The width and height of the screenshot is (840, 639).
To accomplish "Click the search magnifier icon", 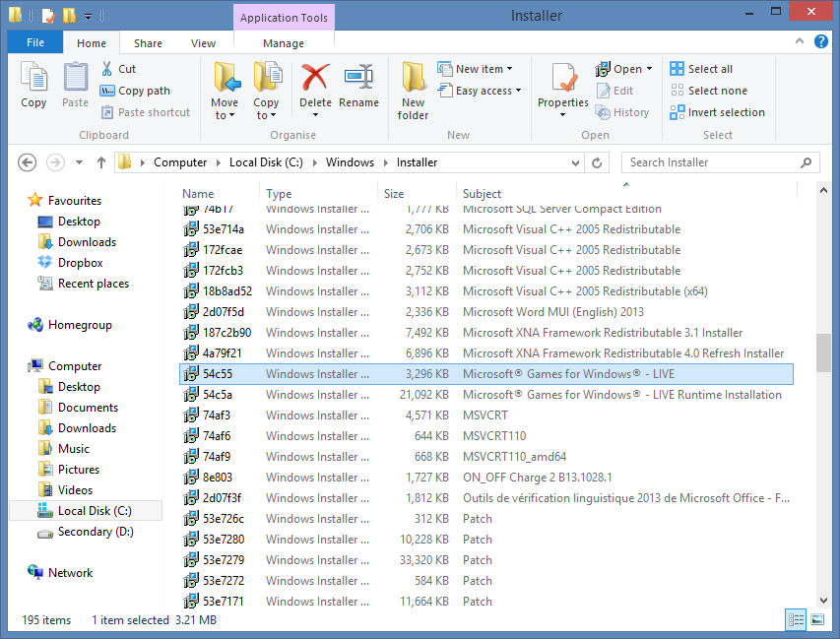I will 806,162.
